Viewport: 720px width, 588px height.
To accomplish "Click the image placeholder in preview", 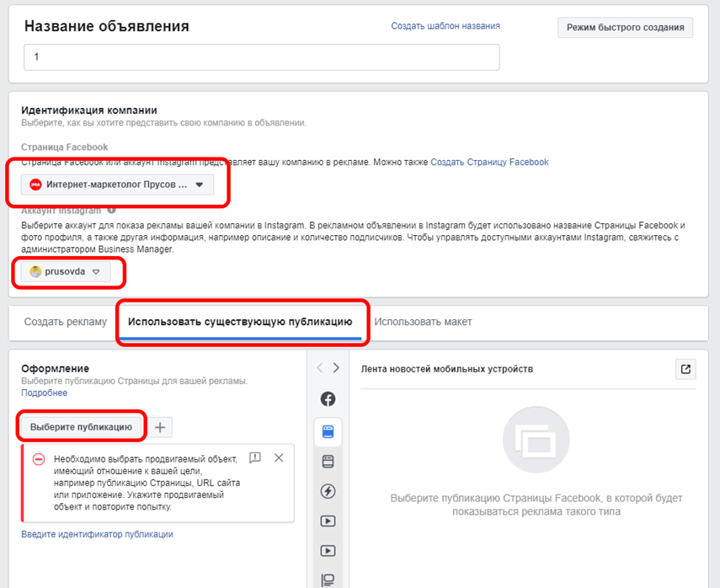I will 536,440.
